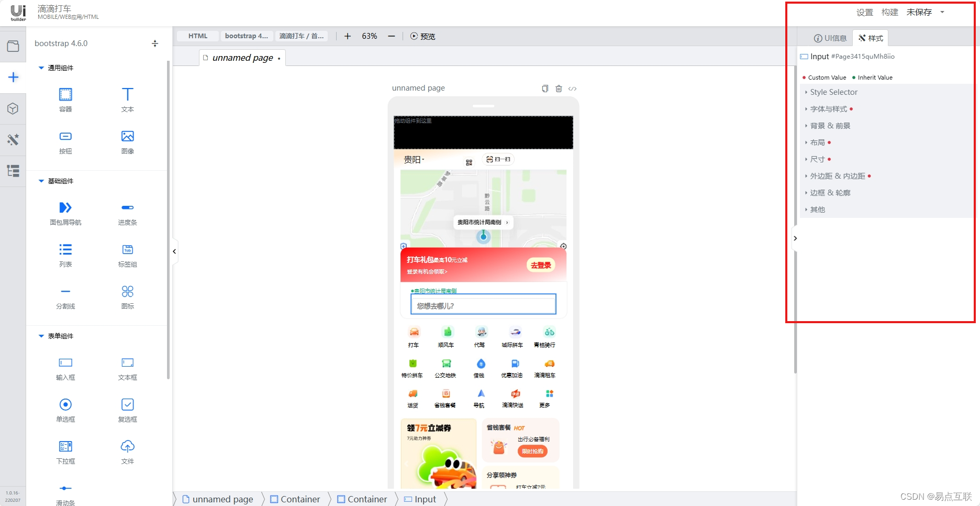Click the 贵阳 city selector in preview
The height and width of the screenshot is (506, 980).
tap(414, 159)
